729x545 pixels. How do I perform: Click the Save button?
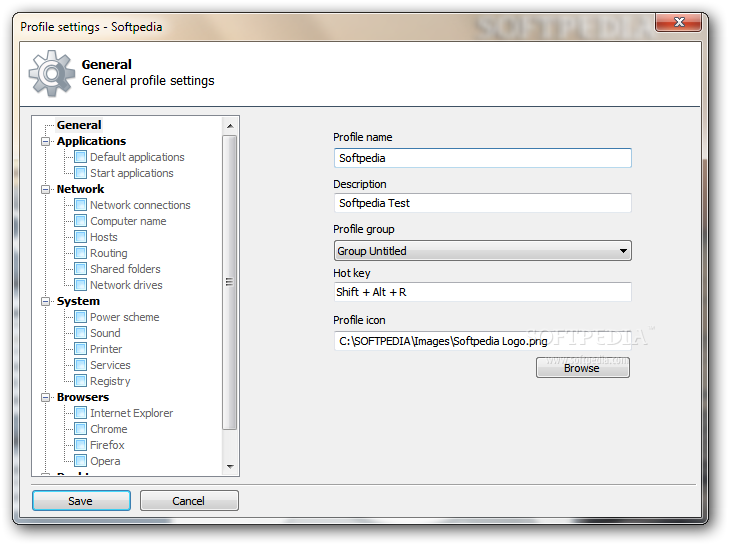click(x=81, y=501)
